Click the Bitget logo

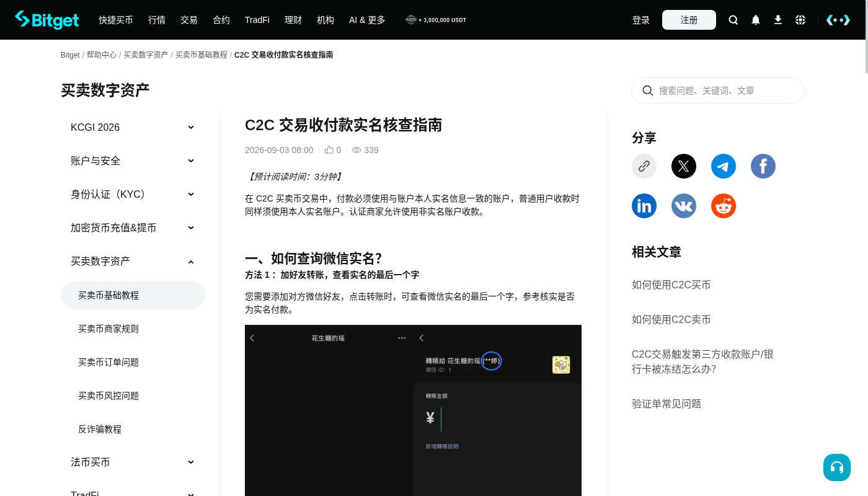coord(46,20)
